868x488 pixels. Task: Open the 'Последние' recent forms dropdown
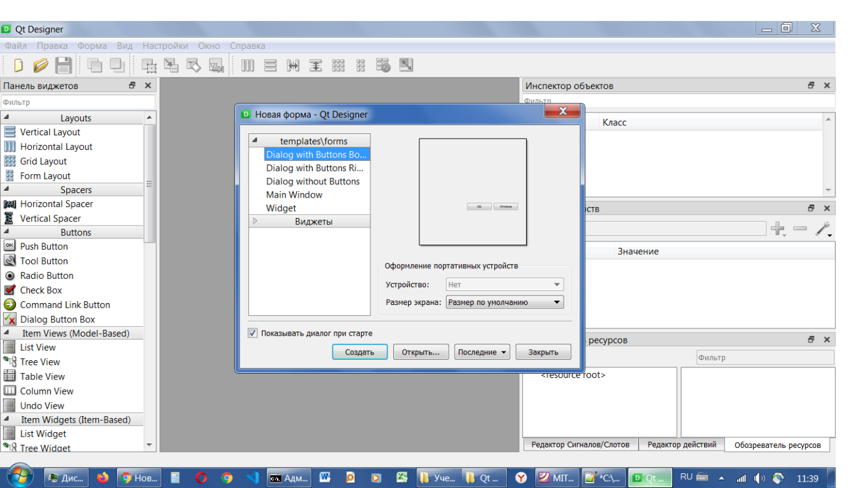[482, 352]
